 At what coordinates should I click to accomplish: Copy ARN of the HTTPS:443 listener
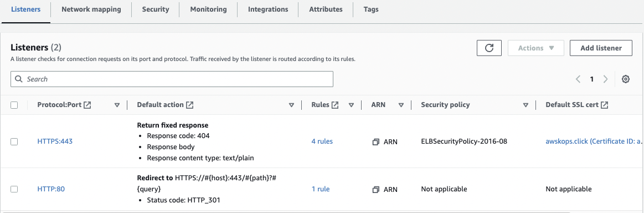pyautogui.click(x=375, y=142)
